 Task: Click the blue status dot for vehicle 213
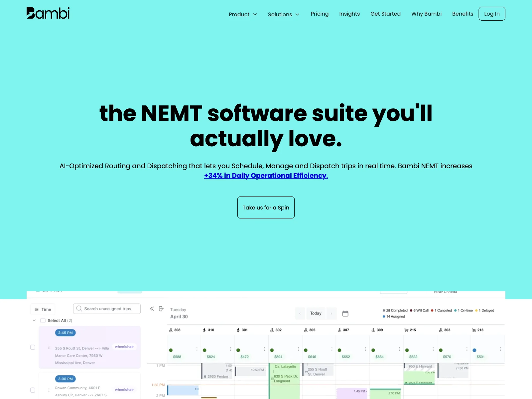(474, 350)
